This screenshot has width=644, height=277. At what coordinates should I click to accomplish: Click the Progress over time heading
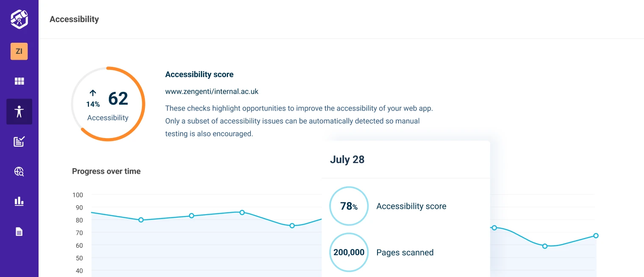pyautogui.click(x=106, y=172)
